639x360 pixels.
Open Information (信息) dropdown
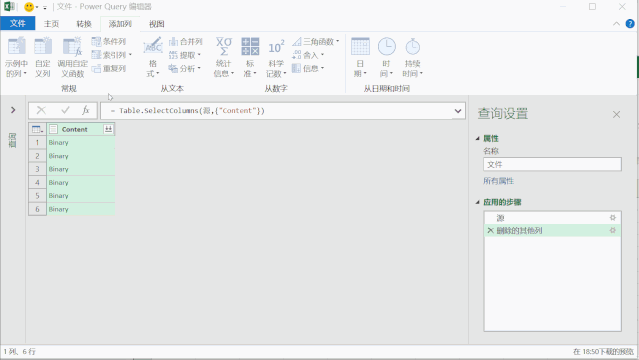coord(308,68)
